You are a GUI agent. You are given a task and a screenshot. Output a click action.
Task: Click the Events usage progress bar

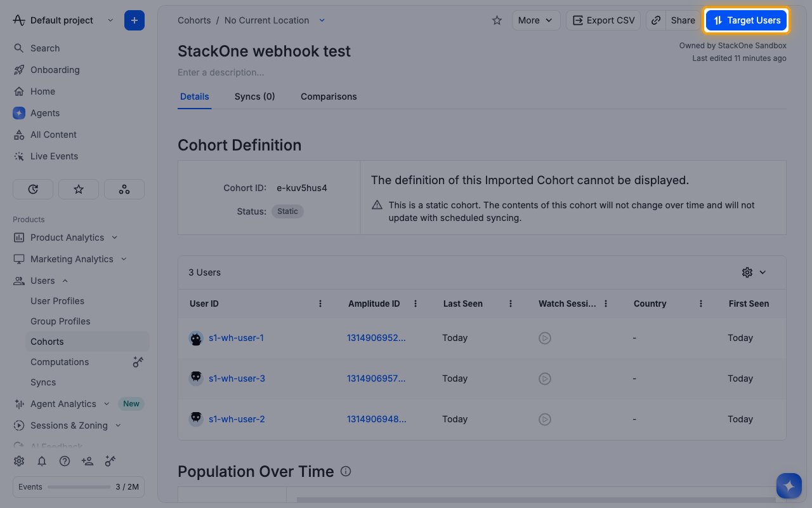[x=79, y=487]
